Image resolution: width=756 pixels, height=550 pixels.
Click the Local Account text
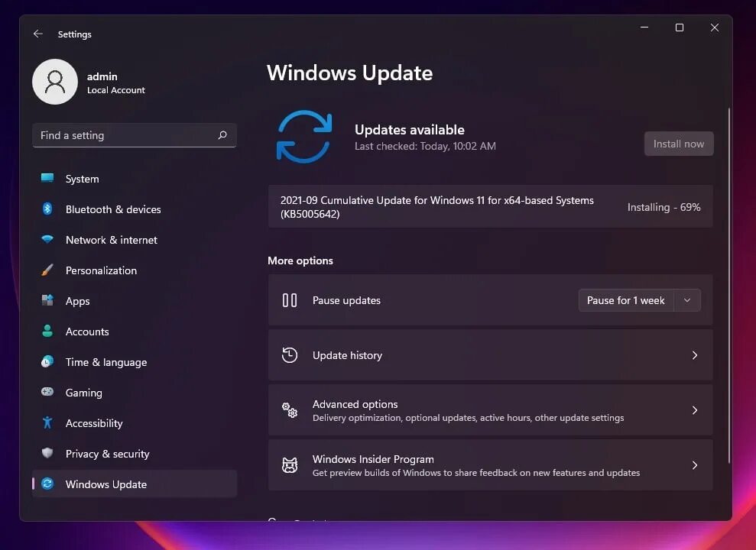pyautogui.click(x=115, y=90)
